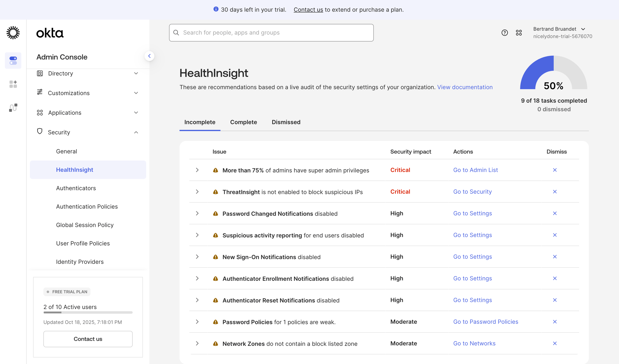Click Go to Networks link
The height and width of the screenshot is (364, 619).
click(474, 343)
